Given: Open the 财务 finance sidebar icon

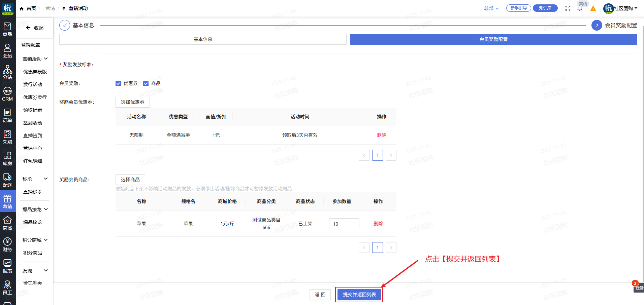Looking at the screenshot, I should tap(7, 245).
